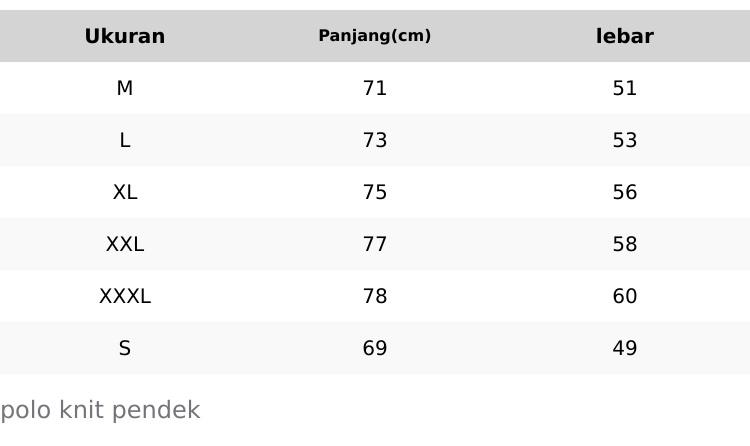The width and height of the screenshot is (750, 446).
Task: Click length value 78 for size XXXL
Action: click(375, 296)
